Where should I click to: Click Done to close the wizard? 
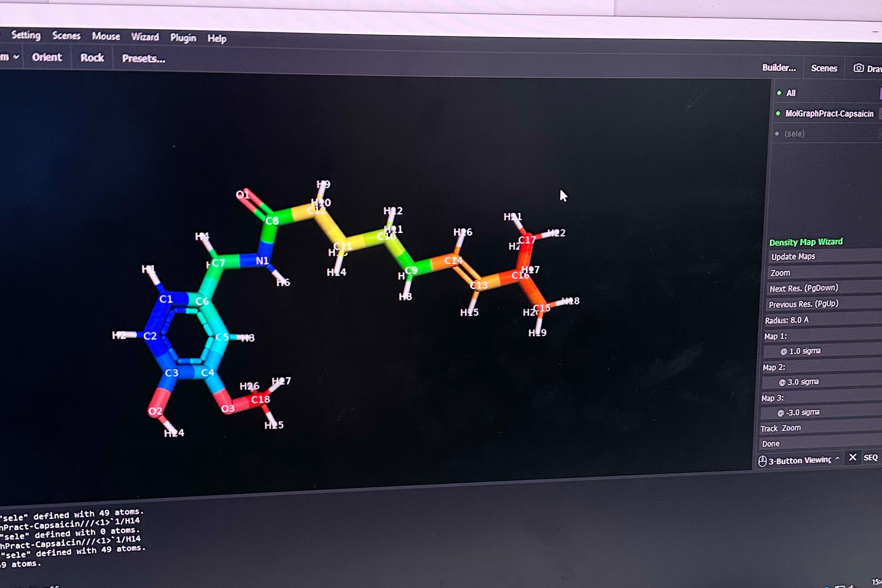tap(770, 444)
